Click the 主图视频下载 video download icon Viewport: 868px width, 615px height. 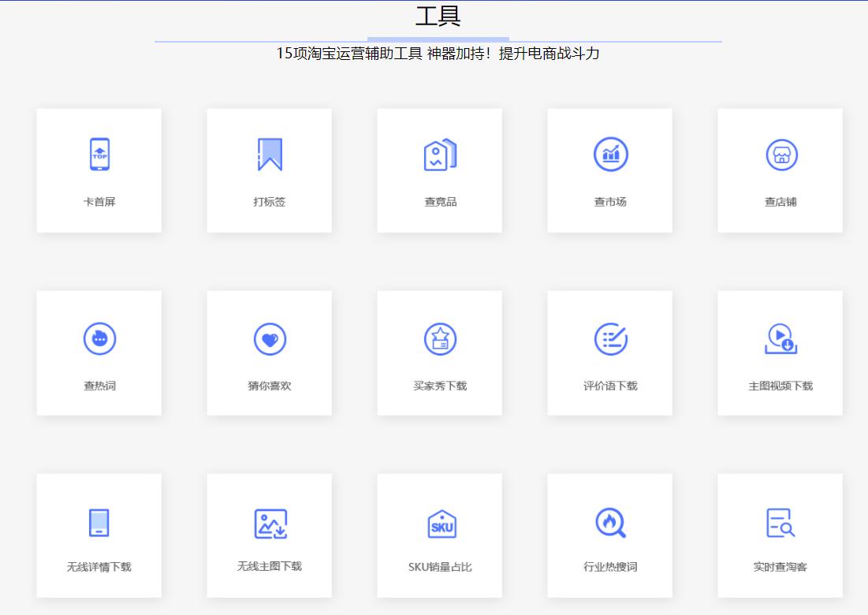pyautogui.click(x=780, y=337)
